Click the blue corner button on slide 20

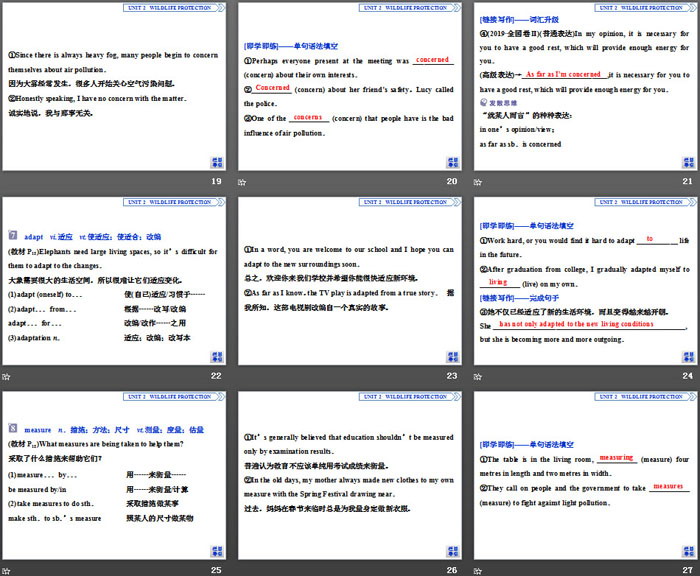[451, 161]
